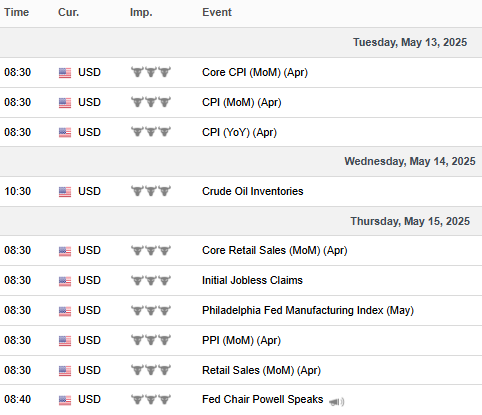This screenshot has width=482, height=415.
Task: Click the US flag in Philadelphia Fed Manufacturing row
Action: click(65, 311)
